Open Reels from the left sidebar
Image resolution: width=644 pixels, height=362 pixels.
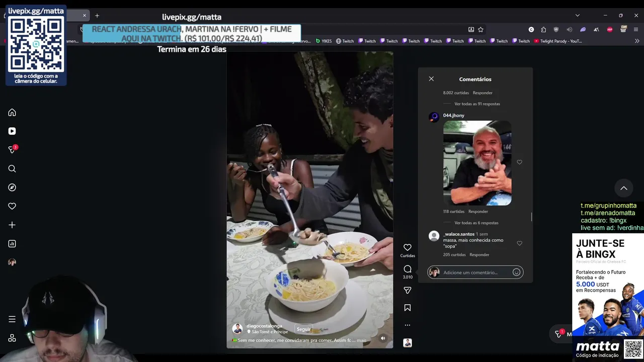pyautogui.click(x=12, y=131)
